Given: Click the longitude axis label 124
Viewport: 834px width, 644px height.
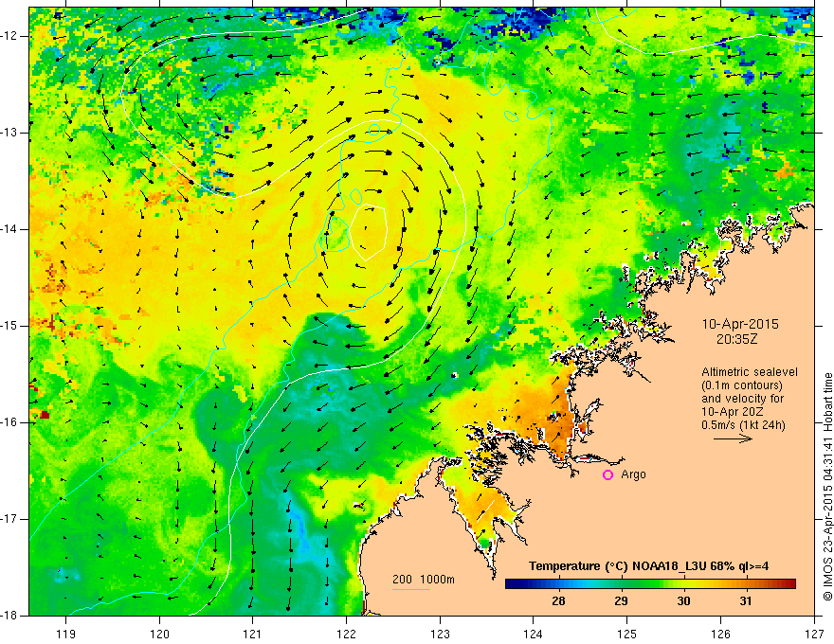Looking at the screenshot, I should (534, 634).
